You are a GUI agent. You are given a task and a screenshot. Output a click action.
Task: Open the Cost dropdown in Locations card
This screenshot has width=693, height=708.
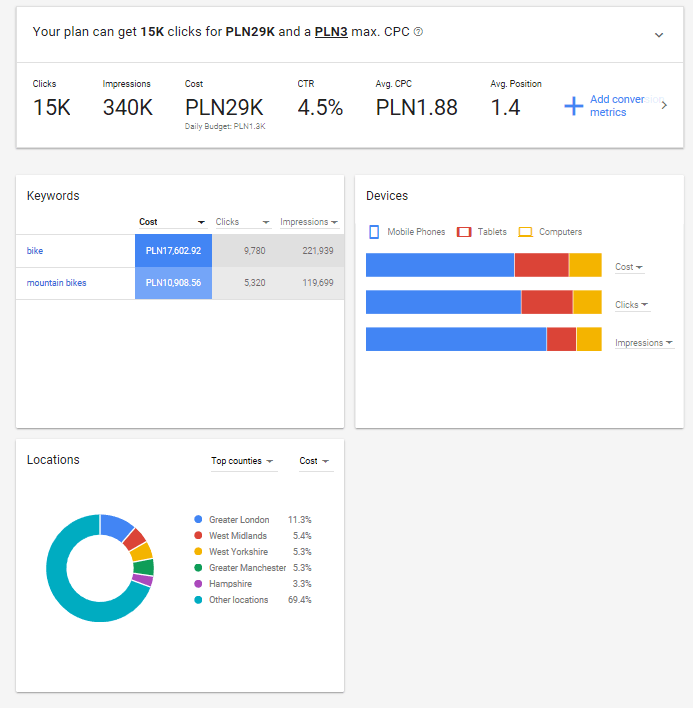[x=315, y=461]
